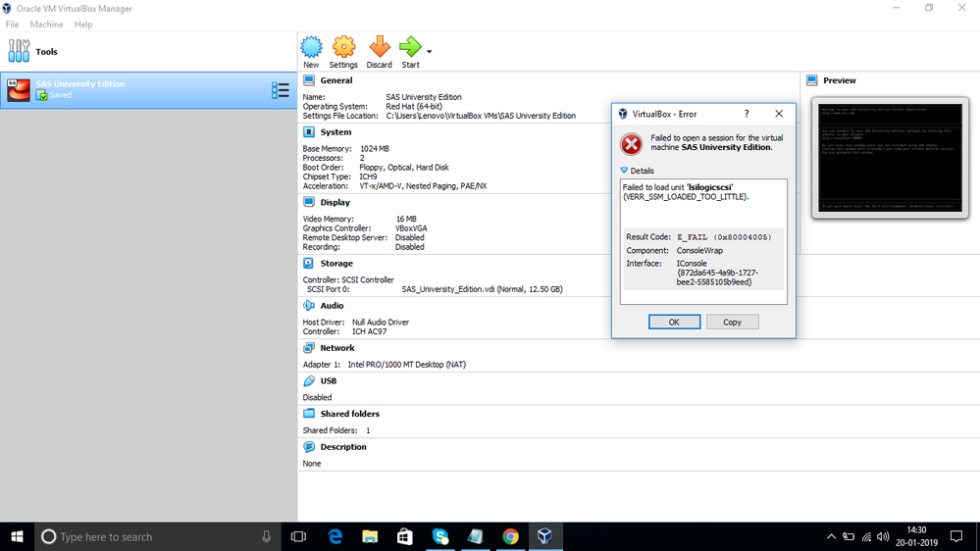This screenshot has width=980, height=551.
Task: Open the VM list menu icon
Action: click(280, 90)
